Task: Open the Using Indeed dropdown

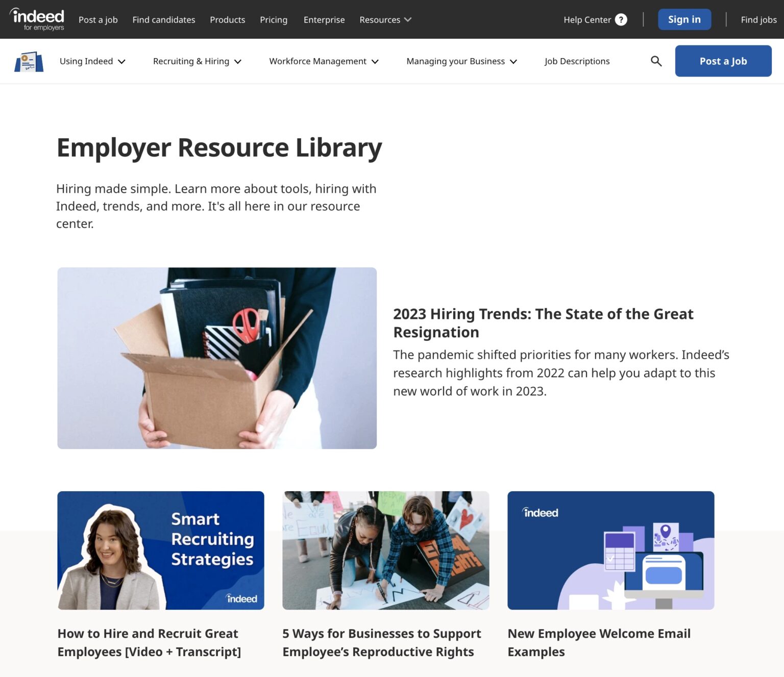Action: point(92,61)
